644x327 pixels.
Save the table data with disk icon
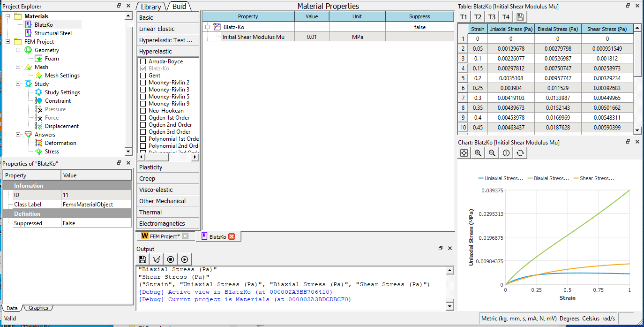(x=520, y=17)
